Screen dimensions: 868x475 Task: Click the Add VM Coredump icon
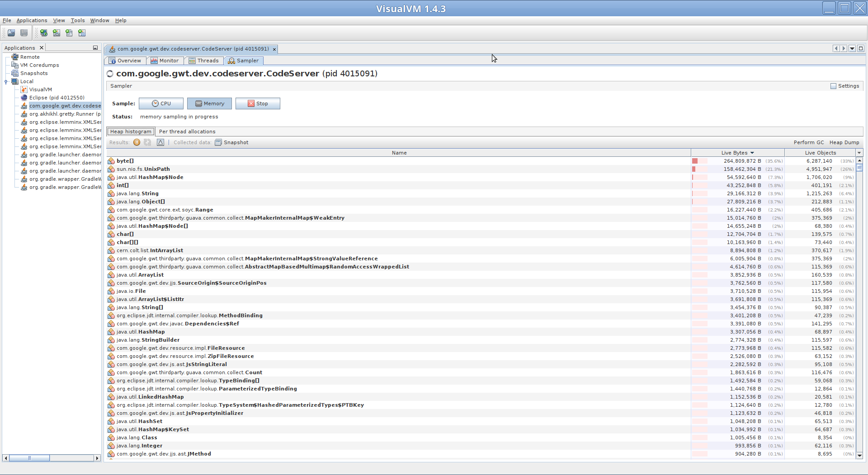[69, 33]
